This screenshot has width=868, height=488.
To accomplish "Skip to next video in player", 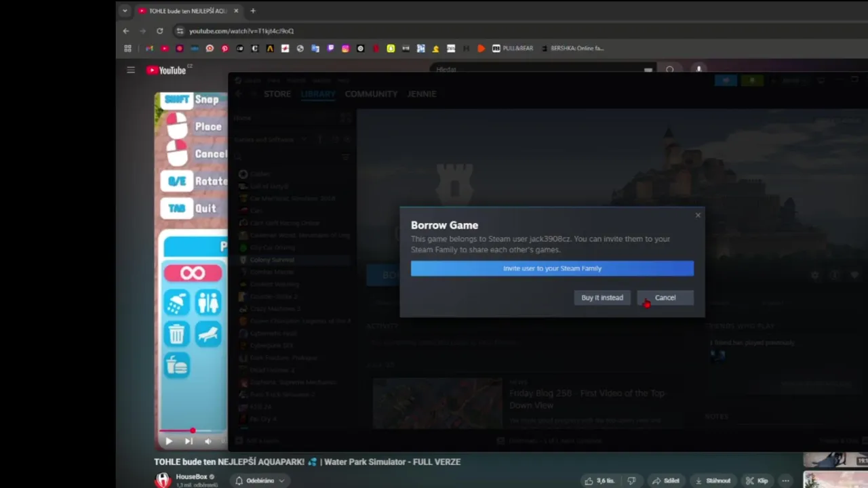I will [189, 441].
